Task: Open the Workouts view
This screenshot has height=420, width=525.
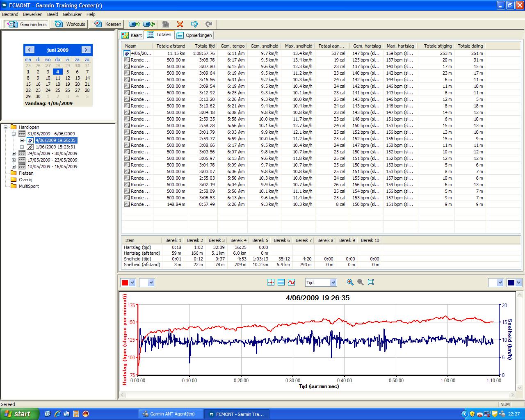Action: pyautogui.click(x=70, y=24)
